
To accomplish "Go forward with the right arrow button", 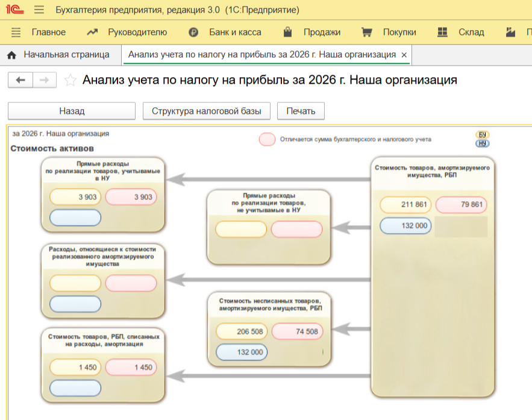I will [45, 80].
